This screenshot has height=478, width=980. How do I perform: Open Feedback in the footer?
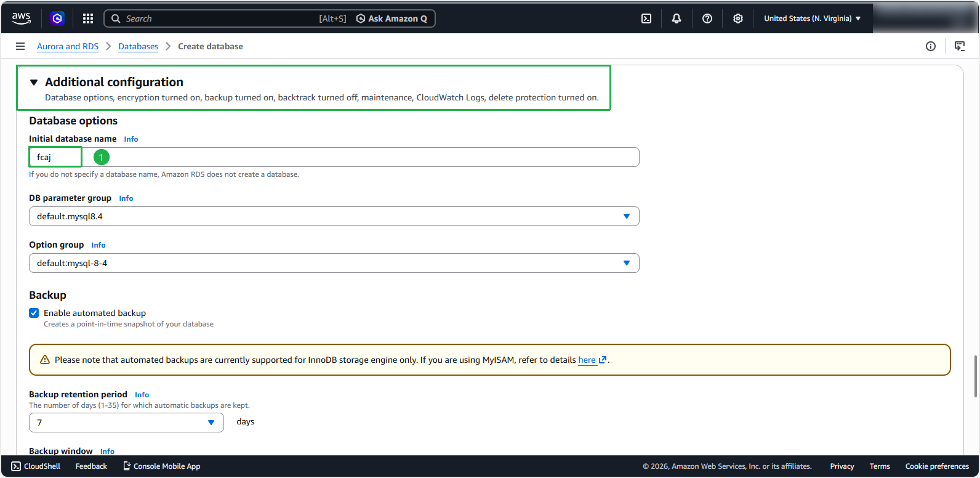(x=91, y=466)
